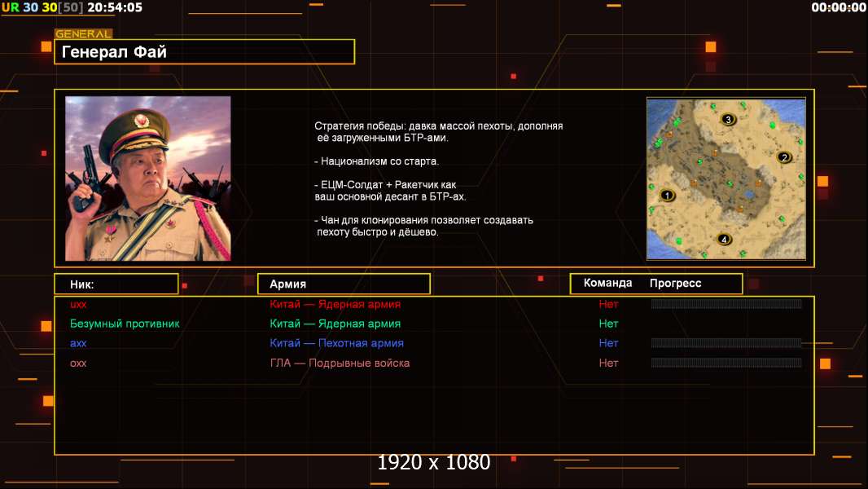Click axx's team value 'Нет'
This screenshot has width=868, height=489.
[x=608, y=343]
